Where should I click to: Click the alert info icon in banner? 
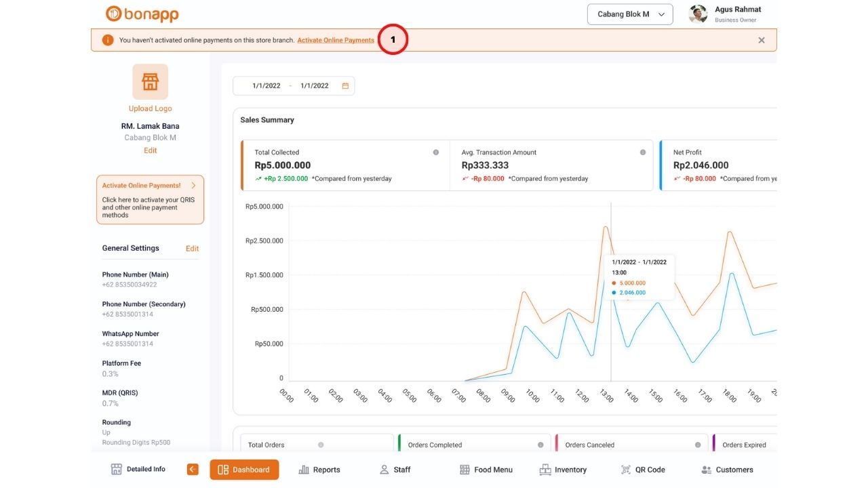click(107, 40)
